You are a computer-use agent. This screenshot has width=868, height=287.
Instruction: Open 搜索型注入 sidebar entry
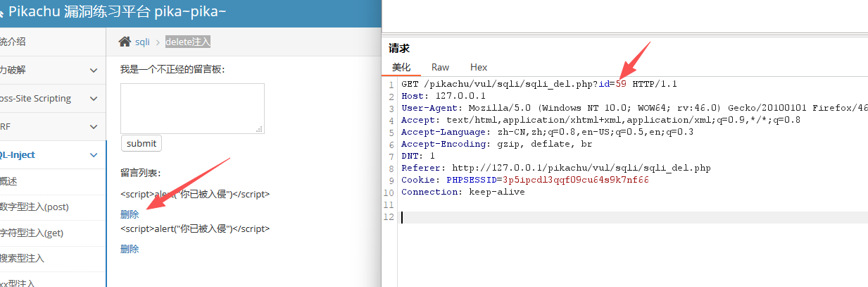coord(53,259)
